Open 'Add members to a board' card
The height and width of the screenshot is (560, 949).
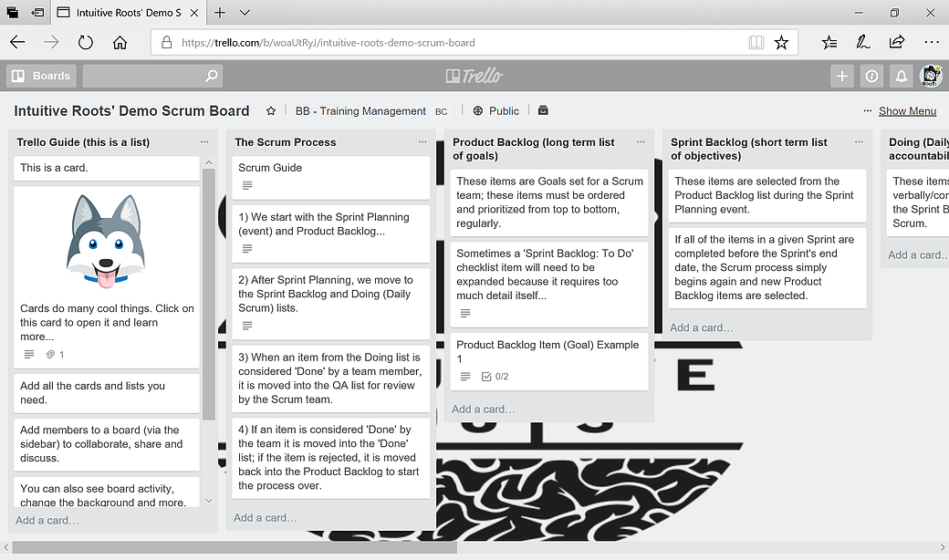[x=107, y=444]
